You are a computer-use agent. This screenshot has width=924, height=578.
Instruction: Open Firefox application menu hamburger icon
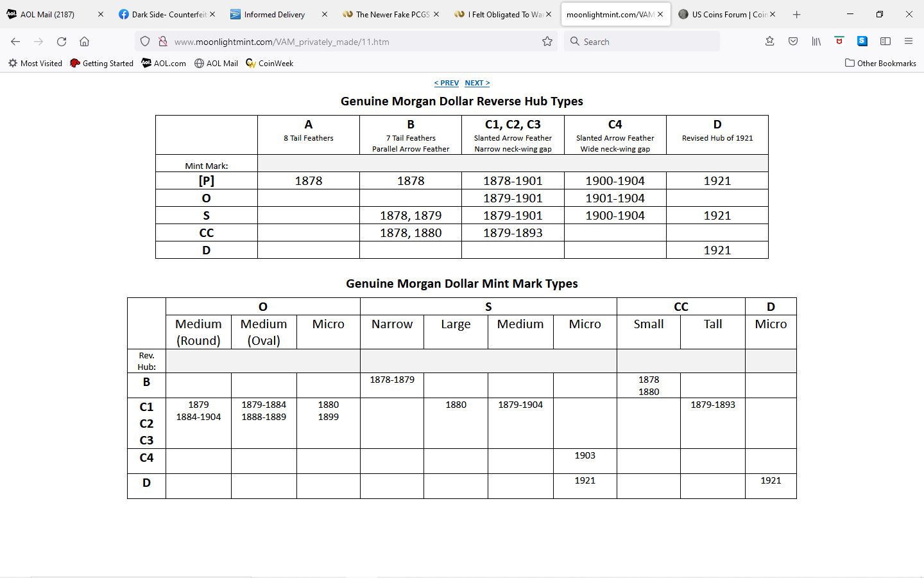pos(909,41)
